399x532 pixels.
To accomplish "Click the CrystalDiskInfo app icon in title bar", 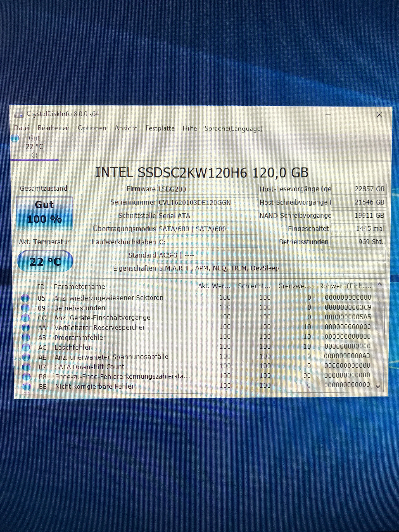I will coord(19,113).
